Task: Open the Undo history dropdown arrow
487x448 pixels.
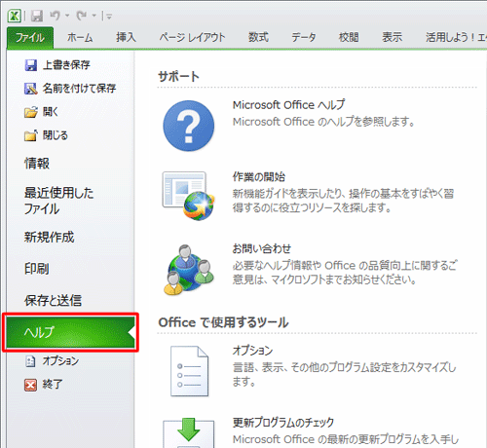Action: (x=67, y=16)
